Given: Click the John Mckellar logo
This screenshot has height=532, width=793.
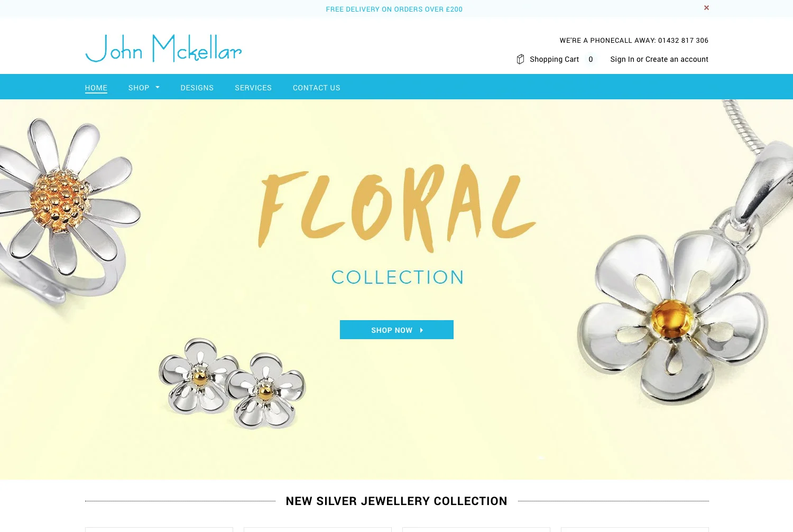Looking at the screenshot, I should point(163,48).
